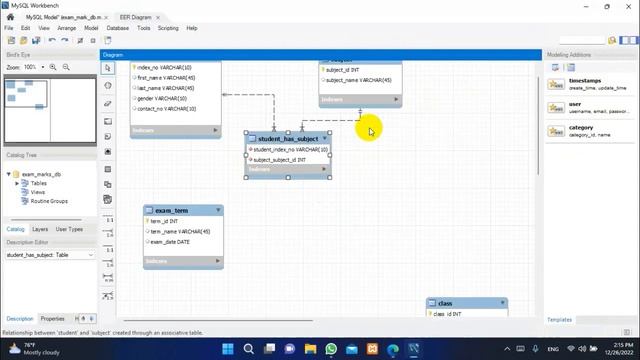Open the Model menu
Image resolution: width=640 pixels, height=360 pixels.
pyautogui.click(x=91, y=28)
